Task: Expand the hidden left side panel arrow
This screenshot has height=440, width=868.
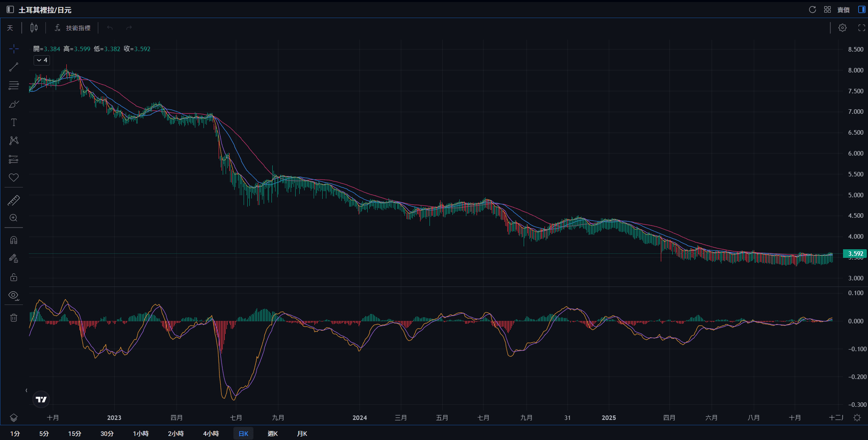Action: [x=27, y=390]
